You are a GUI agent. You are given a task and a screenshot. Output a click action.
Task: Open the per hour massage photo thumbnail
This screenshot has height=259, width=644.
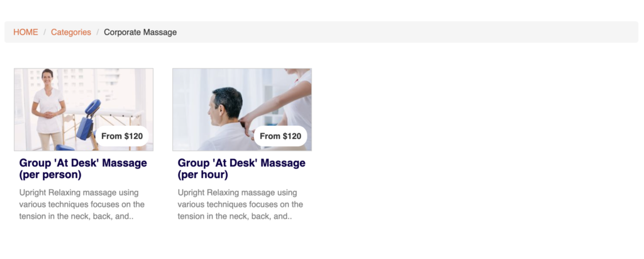(242, 109)
